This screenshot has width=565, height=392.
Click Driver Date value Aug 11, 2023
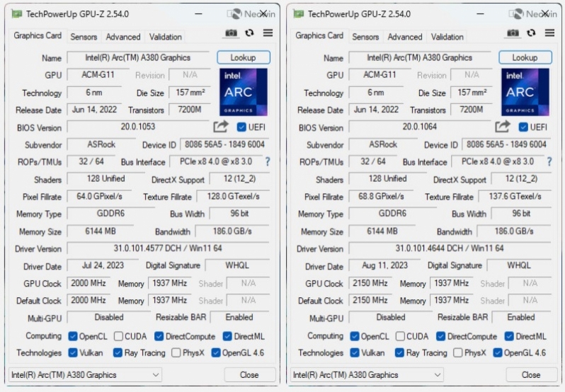pos(385,265)
